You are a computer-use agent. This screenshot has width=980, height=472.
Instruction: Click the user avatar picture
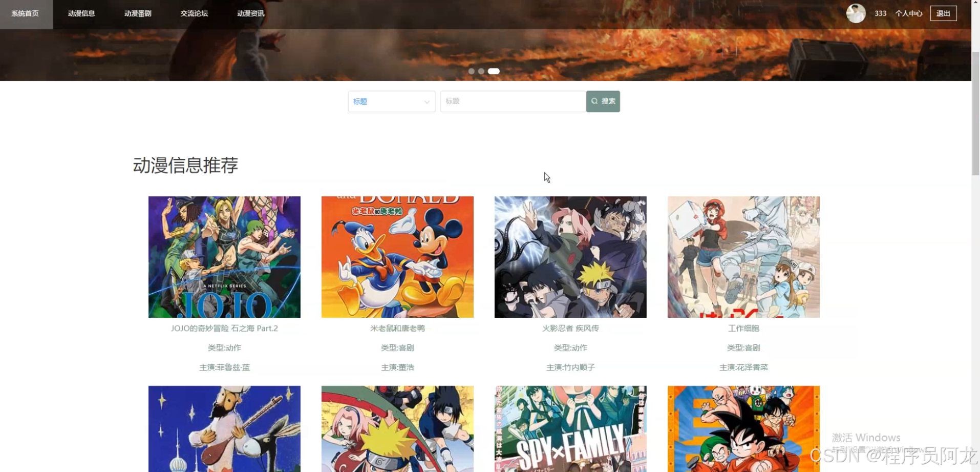pyautogui.click(x=856, y=13)
